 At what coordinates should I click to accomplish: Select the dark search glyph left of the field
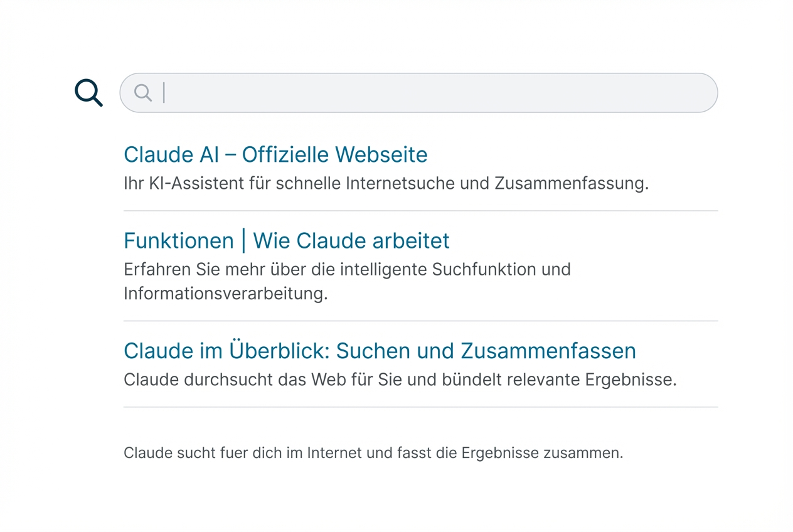(x=88, y=92)
